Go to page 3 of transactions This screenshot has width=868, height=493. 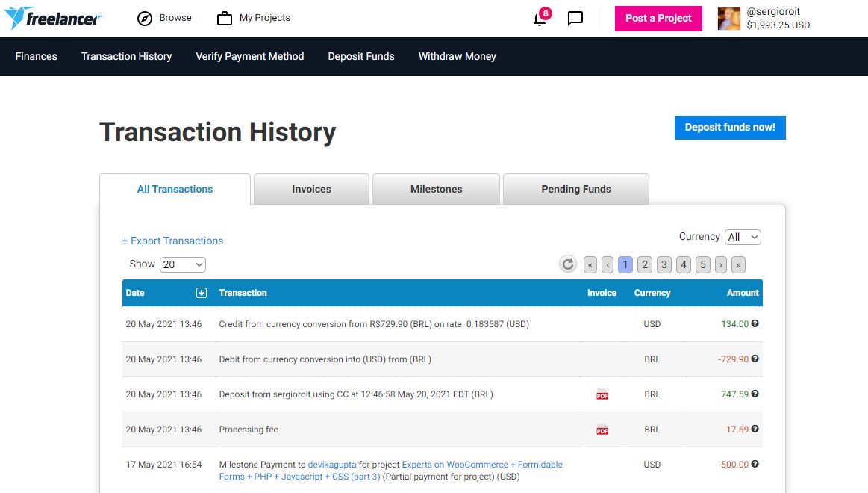click(664, 264)
